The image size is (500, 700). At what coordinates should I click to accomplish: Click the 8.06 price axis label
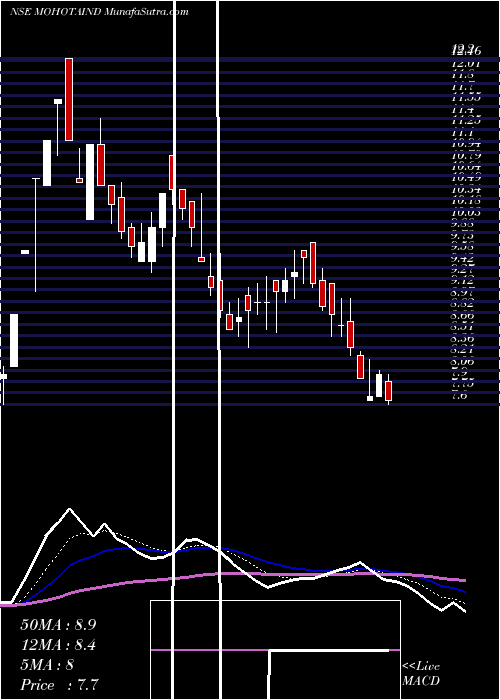tap(464, 362)
